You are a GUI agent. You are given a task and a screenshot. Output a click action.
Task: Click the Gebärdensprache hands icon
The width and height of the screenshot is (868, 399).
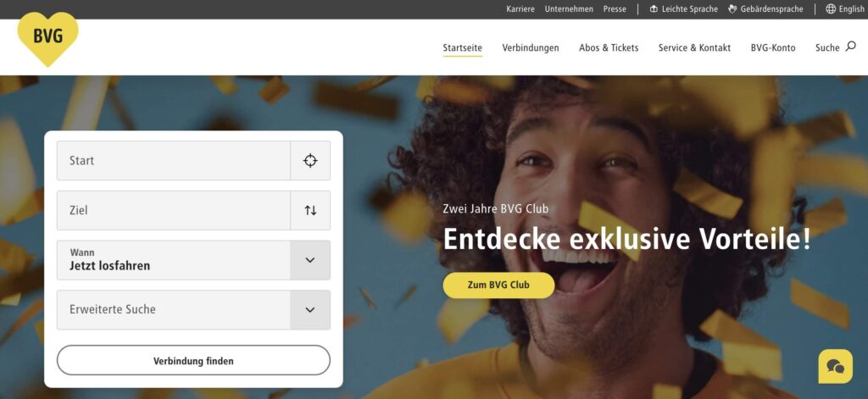(x=732, y=8)
